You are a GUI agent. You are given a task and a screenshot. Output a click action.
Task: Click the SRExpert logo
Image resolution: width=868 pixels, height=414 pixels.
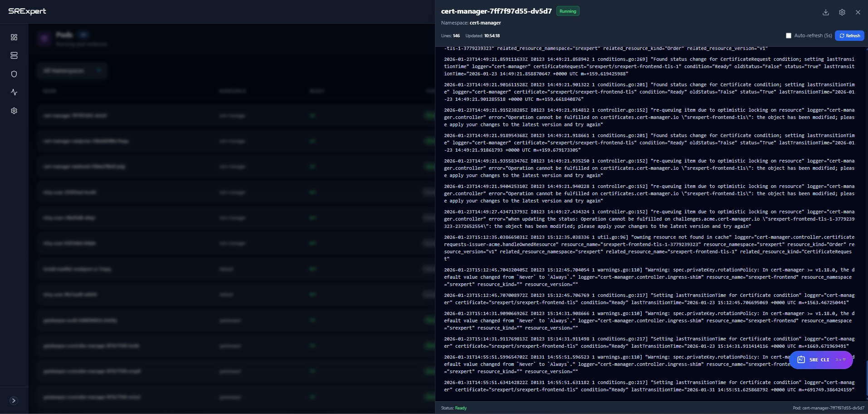pyautogui.click(x=28, y=11)
